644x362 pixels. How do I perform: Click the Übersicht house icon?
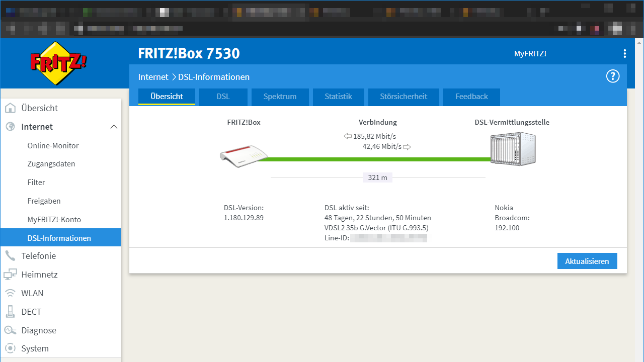[x=10, y=108]
